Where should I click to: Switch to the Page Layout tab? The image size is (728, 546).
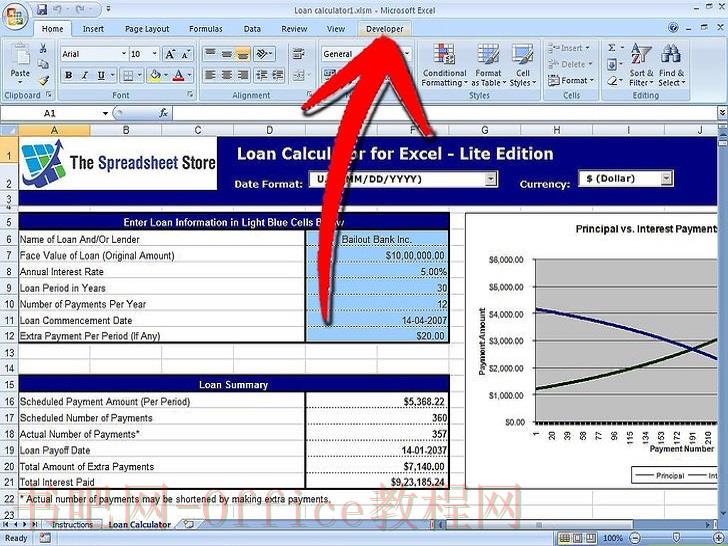coord(147,29)
